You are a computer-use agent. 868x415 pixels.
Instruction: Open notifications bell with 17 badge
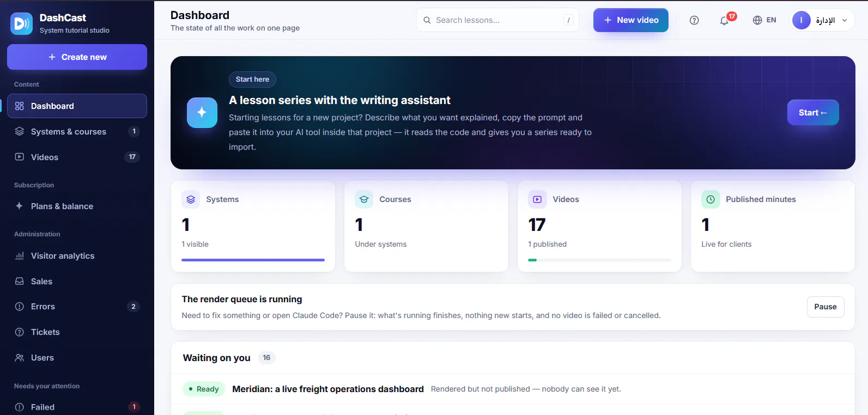pyautogui.click(x=725, y=20)
